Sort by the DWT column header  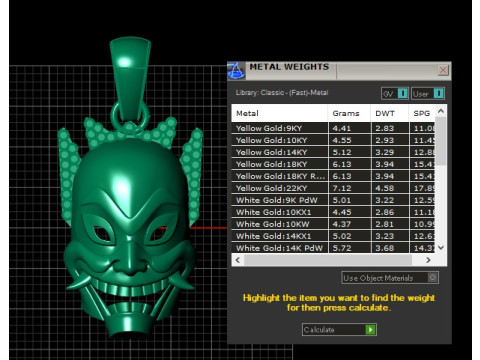tap(390, 113)
